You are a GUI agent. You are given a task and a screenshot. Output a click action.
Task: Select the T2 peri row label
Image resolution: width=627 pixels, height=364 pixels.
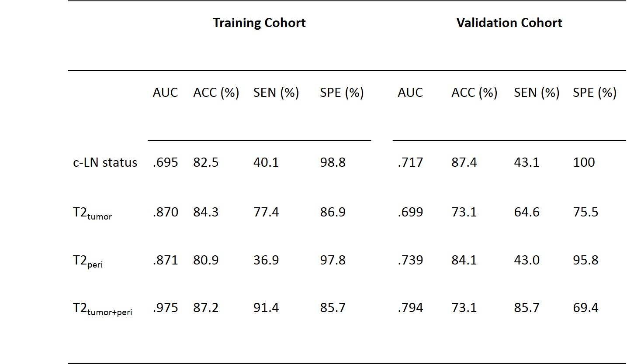pyautogui.click(x=88, y=261)
